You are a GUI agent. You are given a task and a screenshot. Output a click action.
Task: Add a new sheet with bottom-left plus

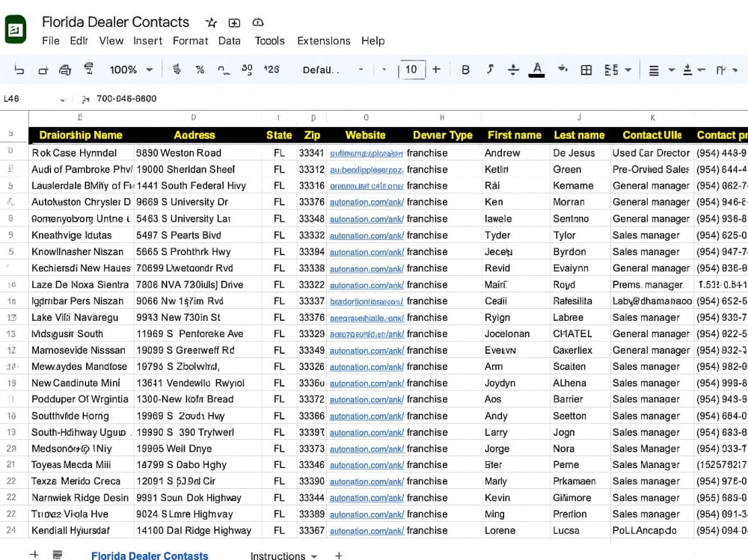pos(34,554)
